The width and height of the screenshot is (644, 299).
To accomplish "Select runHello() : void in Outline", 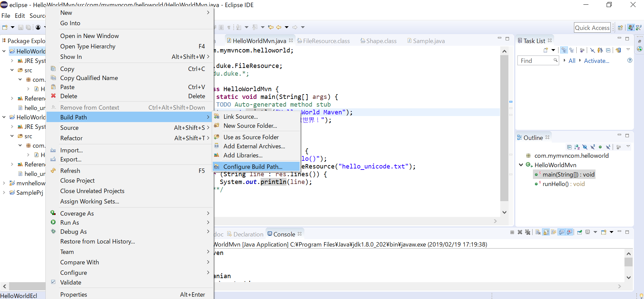I will point(560,184).
